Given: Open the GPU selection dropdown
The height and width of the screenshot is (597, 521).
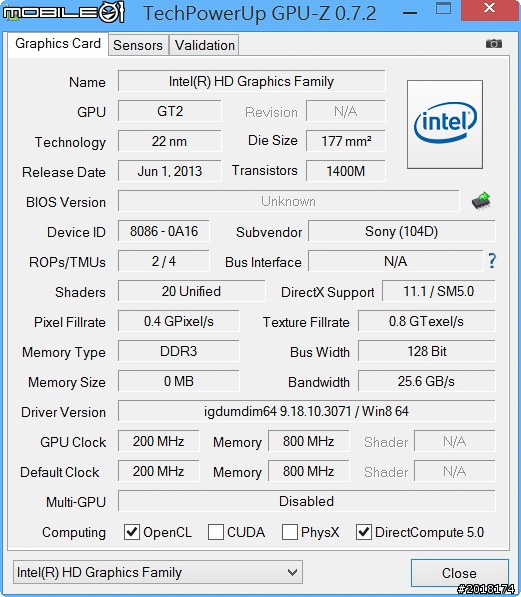Looking at the screenshot, I should [158, 572].
